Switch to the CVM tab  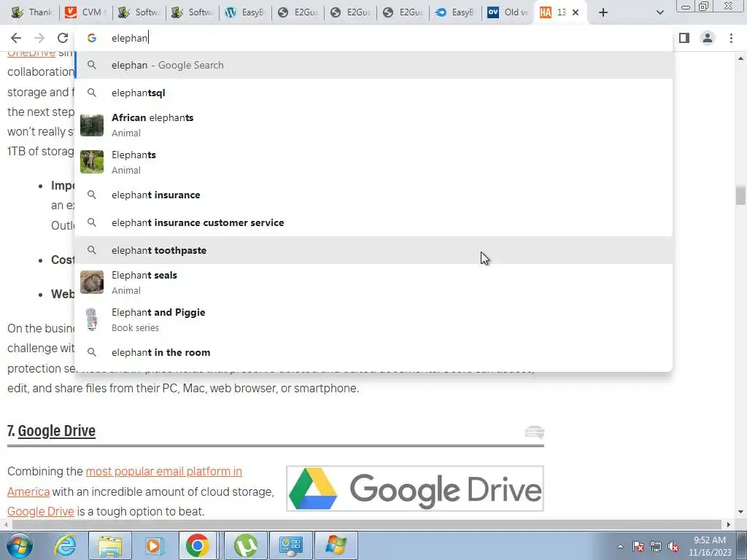pos(86,12)
